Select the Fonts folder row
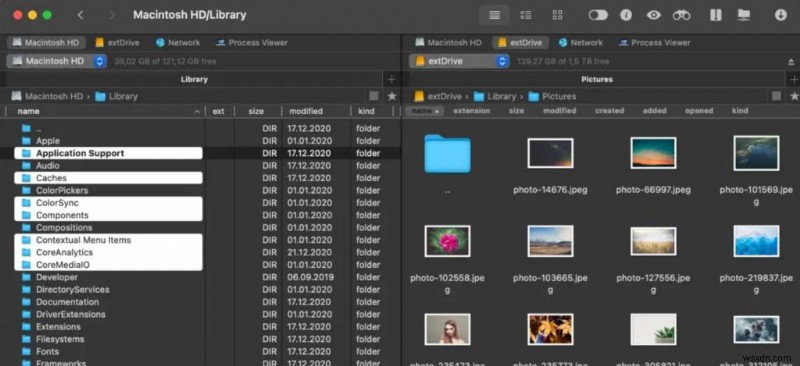Screen dimensions: 800x366 coord(201,351)
